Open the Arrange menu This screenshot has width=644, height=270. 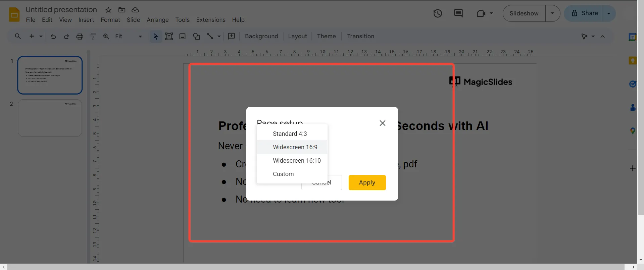[158, 20]
